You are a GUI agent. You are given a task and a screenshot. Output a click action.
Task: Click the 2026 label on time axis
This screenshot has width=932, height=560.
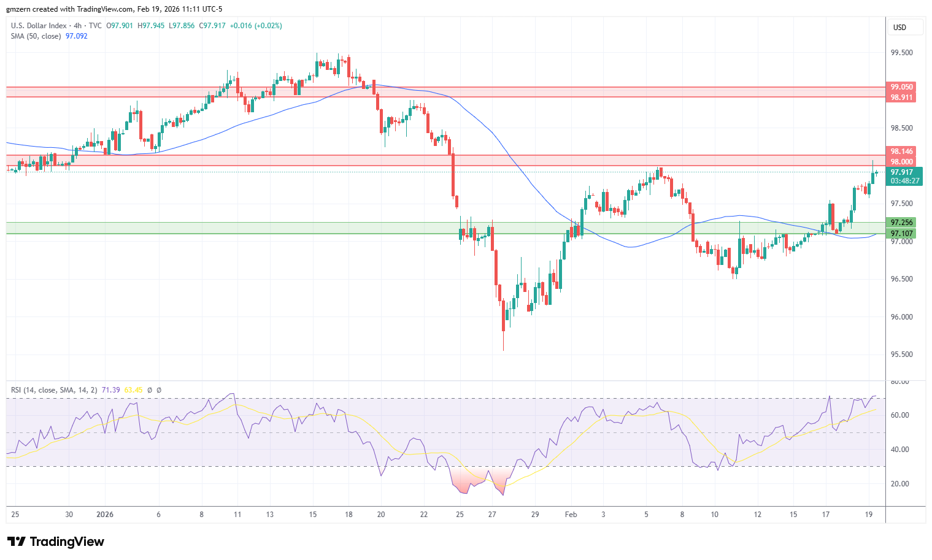click(105, 515)
